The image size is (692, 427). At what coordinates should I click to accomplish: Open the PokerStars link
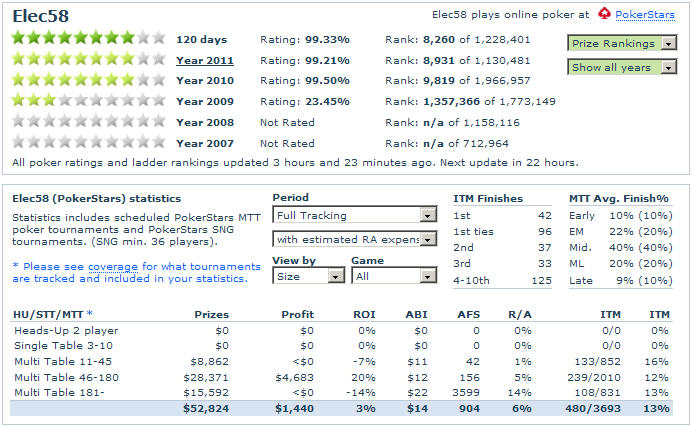point(645,15)
